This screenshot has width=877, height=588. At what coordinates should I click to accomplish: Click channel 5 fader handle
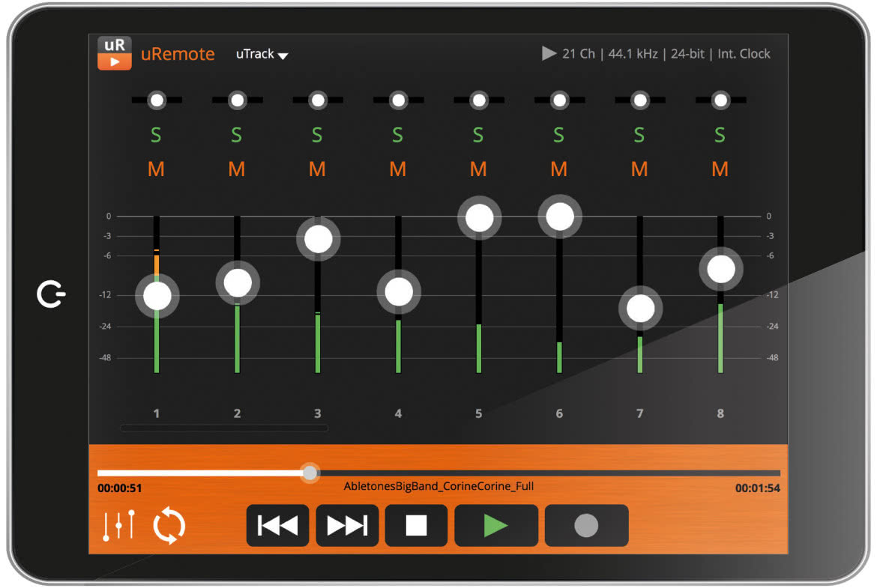click(479, 217)
